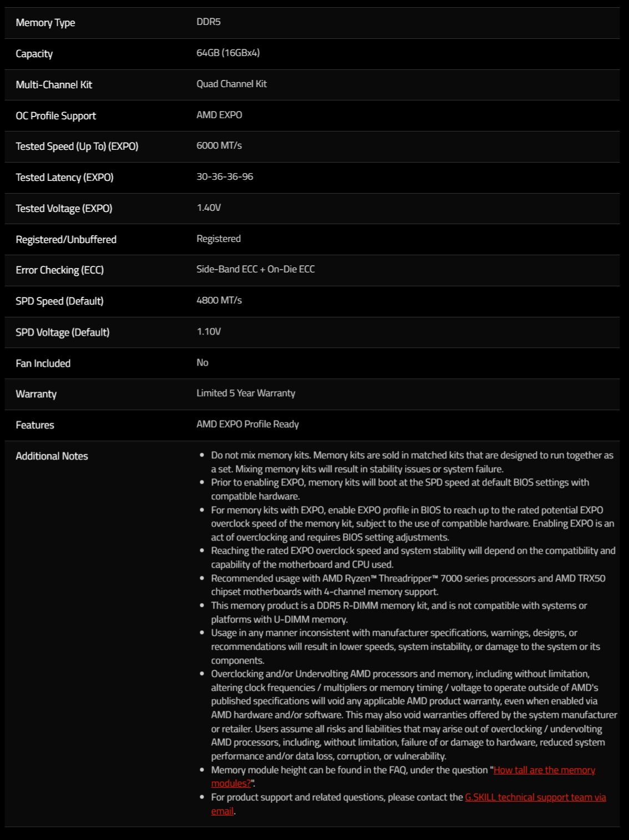Click the 6000 MT/s tested speed value
Image resolution: width=629 pixels, height=840 pixels.
(x=219, y=145)
